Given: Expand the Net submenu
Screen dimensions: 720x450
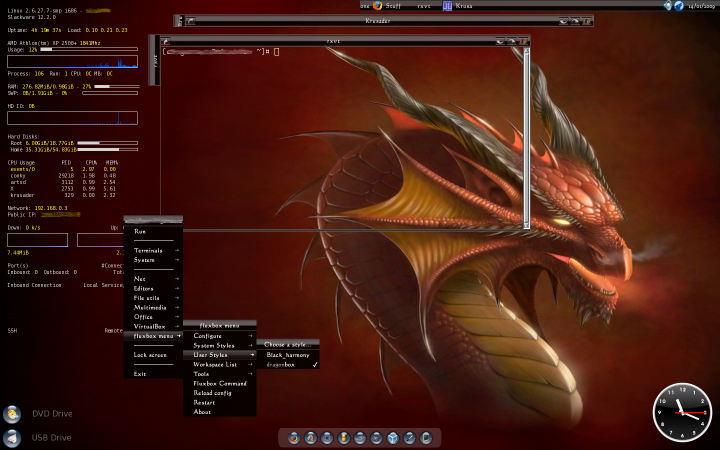Looking at the screenshot, I should (153, 279).
